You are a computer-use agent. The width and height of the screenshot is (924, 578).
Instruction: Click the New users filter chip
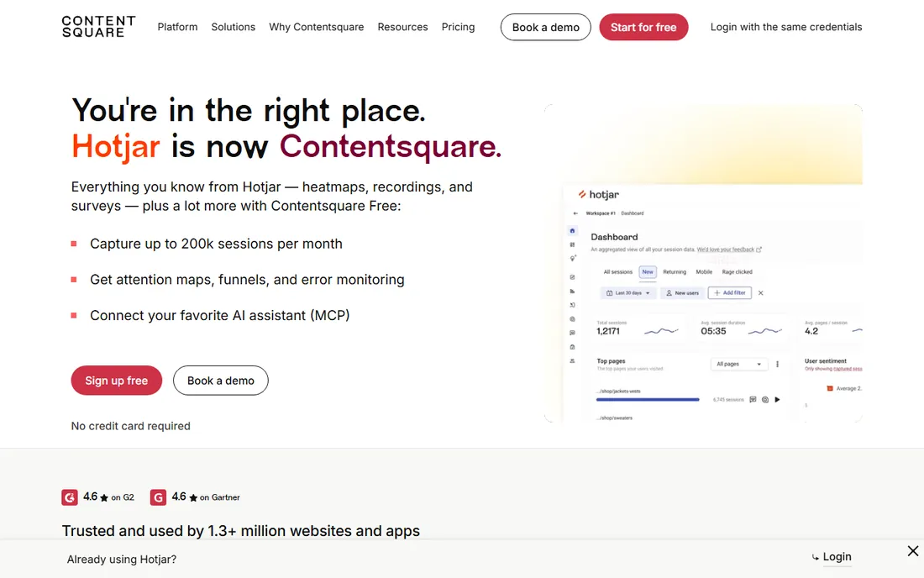[x=682, y=293]
